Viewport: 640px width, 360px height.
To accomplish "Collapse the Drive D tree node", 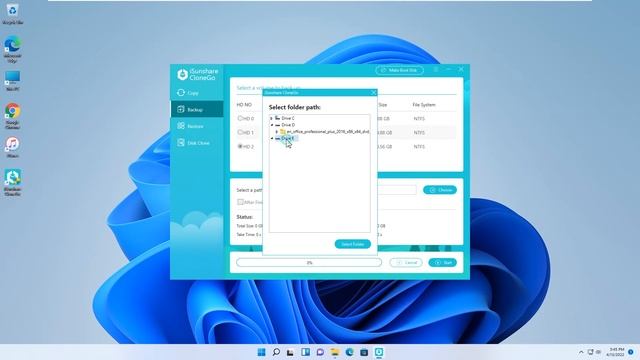I will [272, 125].
